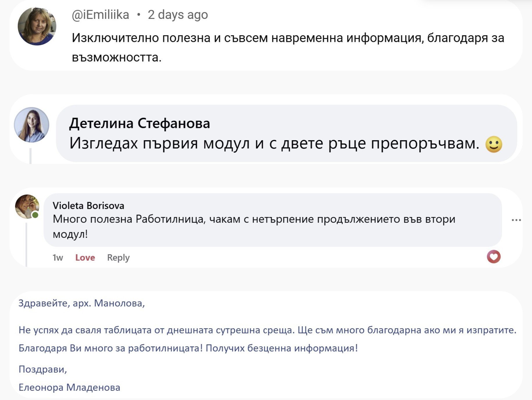Click the heart reaction icon under the comment
Screen dimensions: 532x400
[x=494, y=257]
